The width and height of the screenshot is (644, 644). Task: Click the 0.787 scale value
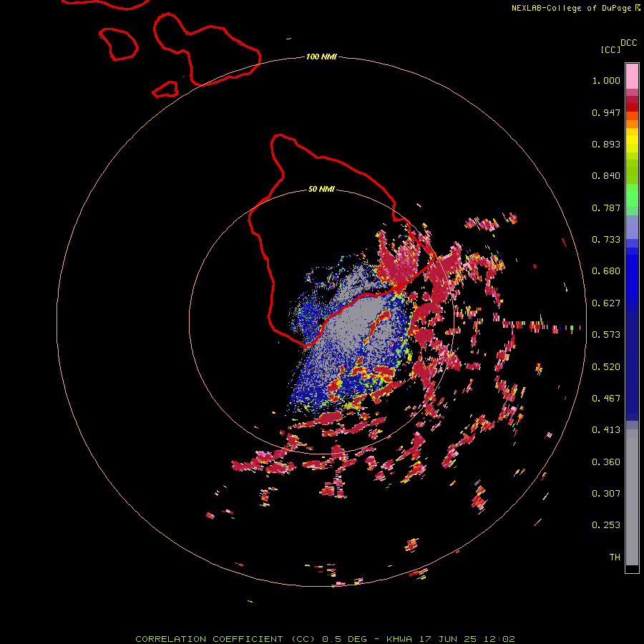coord(606,208)
